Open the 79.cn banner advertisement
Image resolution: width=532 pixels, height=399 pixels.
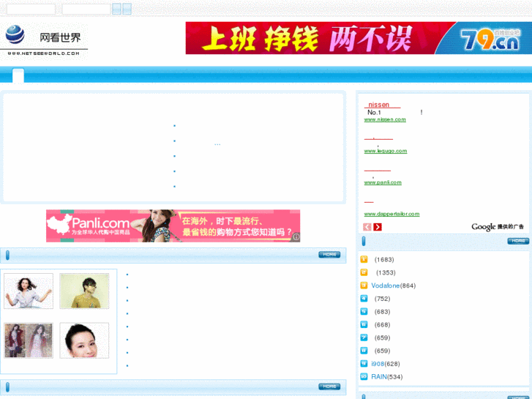pos(359,38)
